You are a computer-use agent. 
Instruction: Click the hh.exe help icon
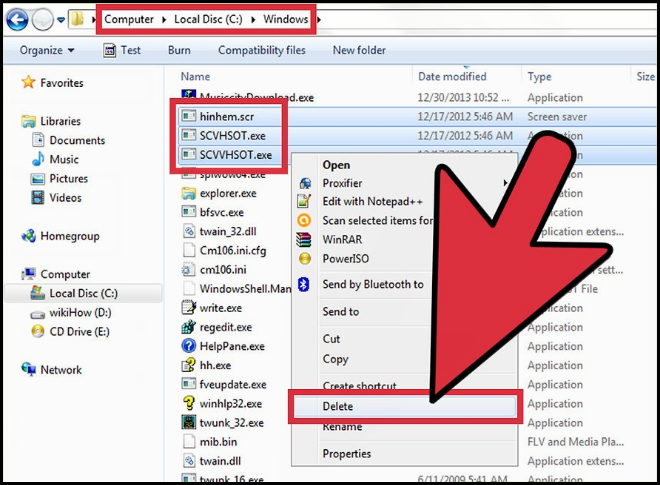pyautogui.click(x=188, y=365)
